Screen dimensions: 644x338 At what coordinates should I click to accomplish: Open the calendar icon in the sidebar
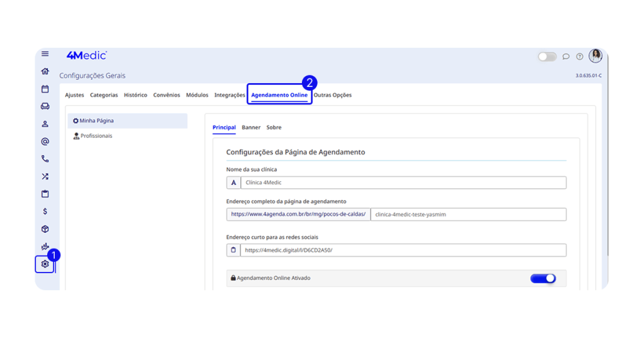click(x=45, y=89)
